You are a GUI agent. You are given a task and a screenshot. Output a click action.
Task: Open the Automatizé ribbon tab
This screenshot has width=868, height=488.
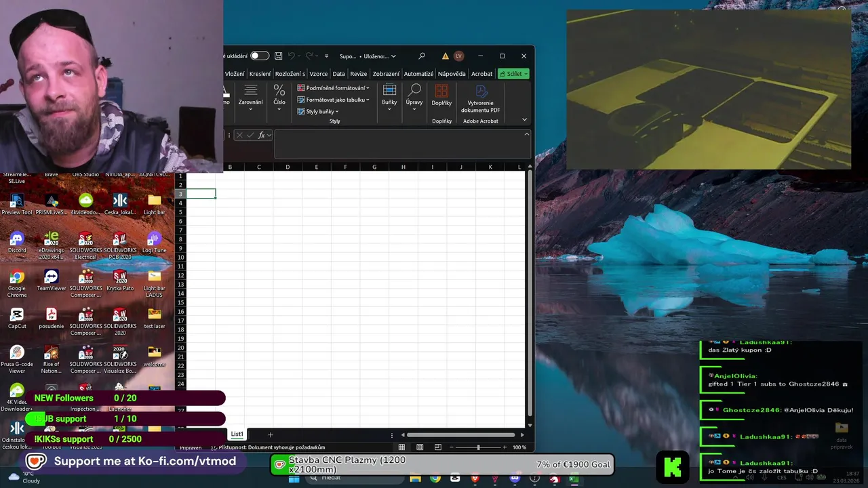pyautogui.click(x=418, y=74)
